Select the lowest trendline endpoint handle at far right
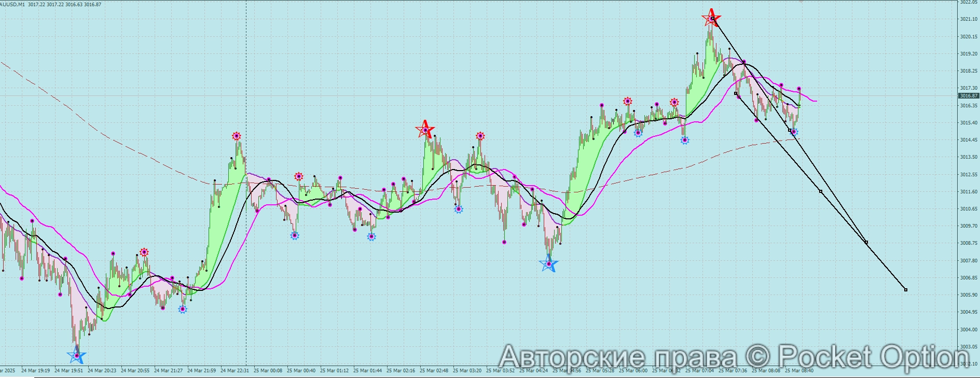This screenshot has width=980, height=378. click(906, 290)
